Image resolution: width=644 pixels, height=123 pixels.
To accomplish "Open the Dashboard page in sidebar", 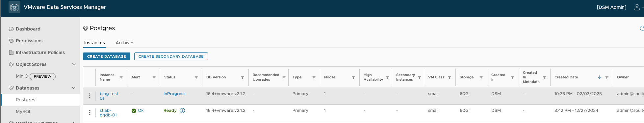I will [x=28, y=29].
